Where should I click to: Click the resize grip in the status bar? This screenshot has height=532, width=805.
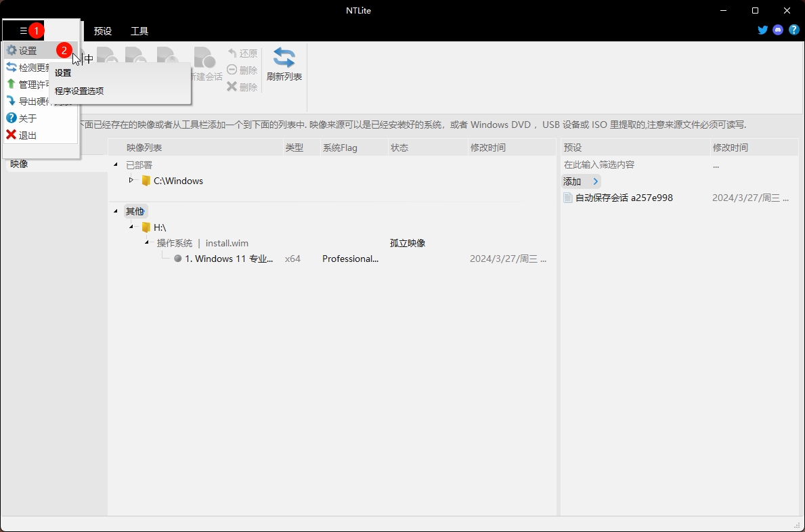[797, 525]
